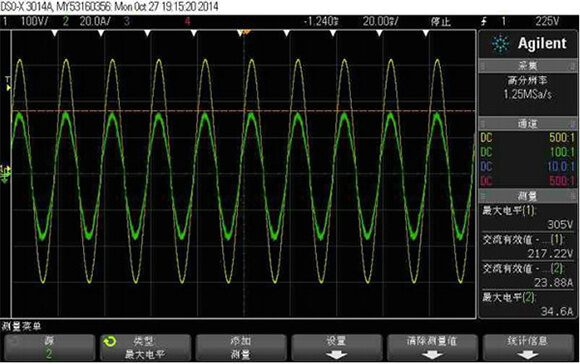Viewport: 580px width, 364px height.
Task: Click the 高分辨率 acquisition mode text
Action: point(527,80)
